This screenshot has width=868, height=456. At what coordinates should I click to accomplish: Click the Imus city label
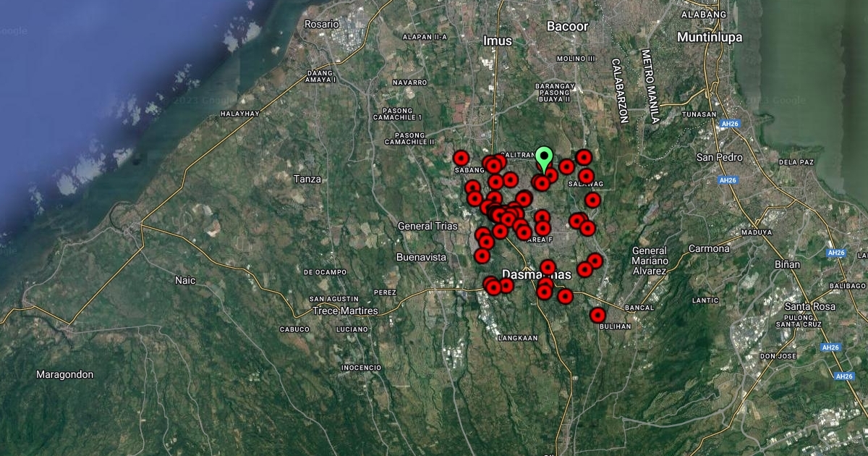tap(498, 41)
